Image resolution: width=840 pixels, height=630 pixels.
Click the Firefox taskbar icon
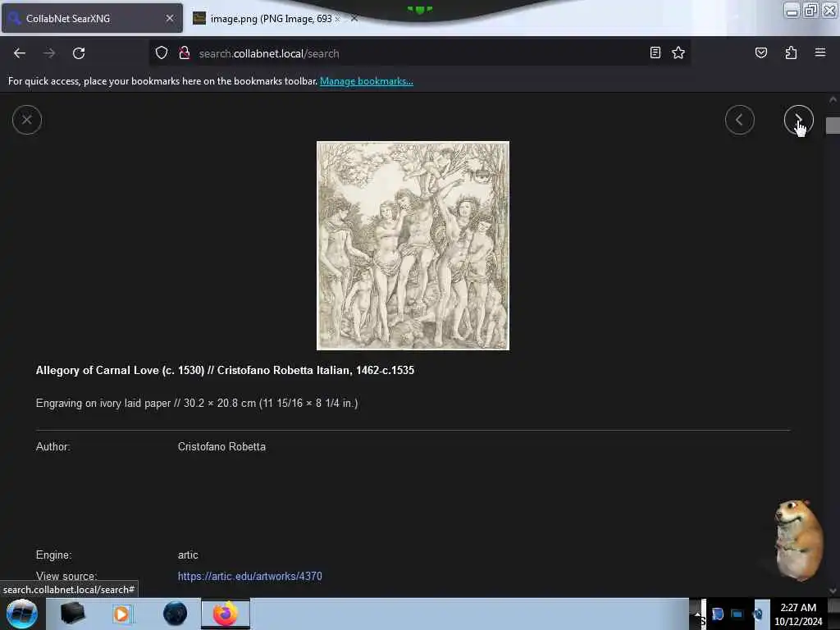(x=225, y=614)
